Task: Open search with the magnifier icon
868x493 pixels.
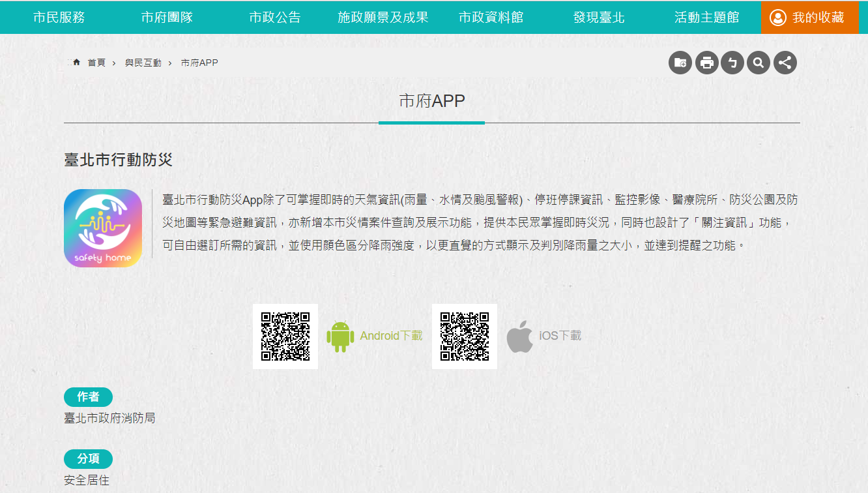Action: coord(759,63)
